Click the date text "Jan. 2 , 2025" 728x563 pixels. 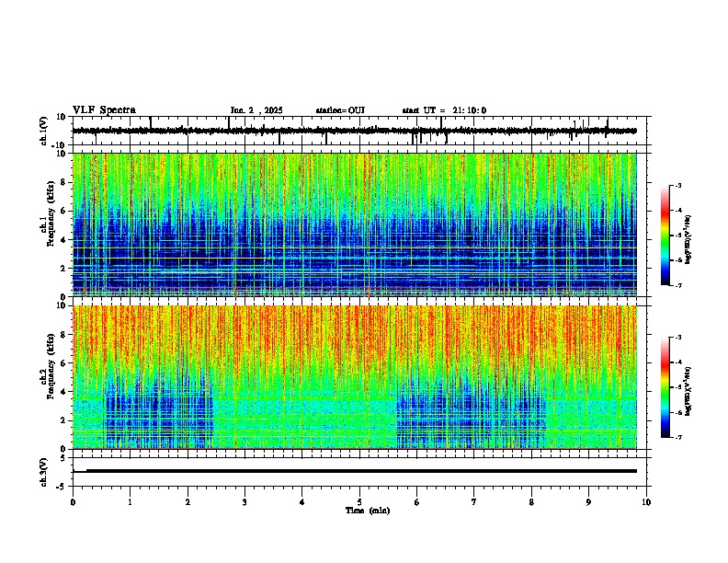coord(256,110)
